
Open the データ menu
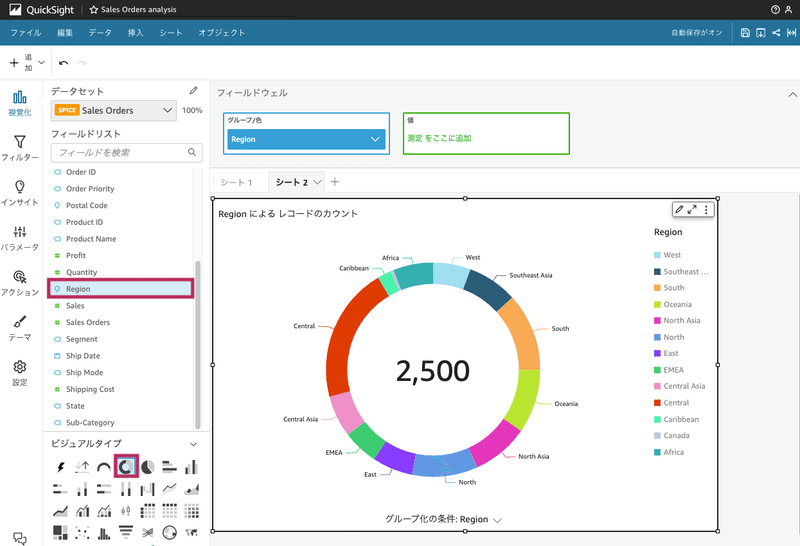pos(100,33)
